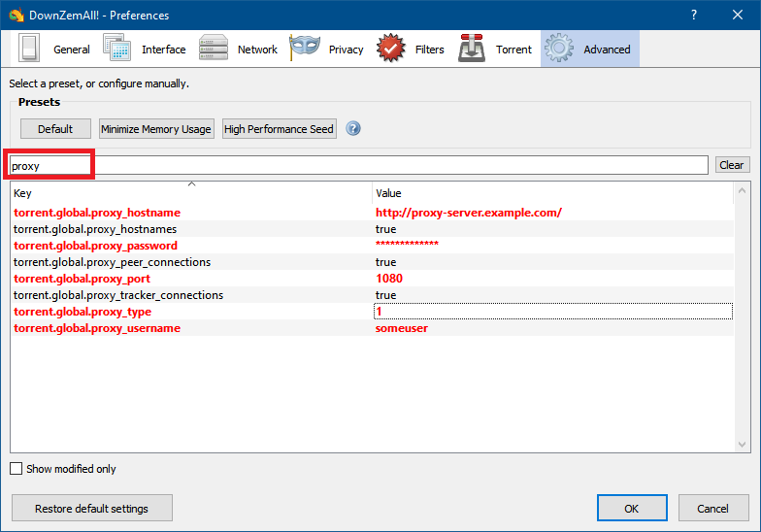
Task: Click Restore default settings
Action: click(91, 509)
